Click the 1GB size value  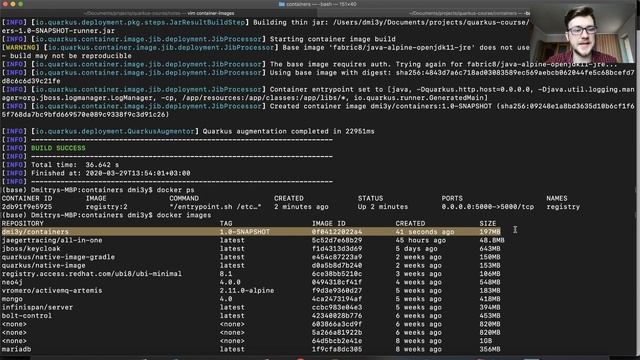click(486, 341)
